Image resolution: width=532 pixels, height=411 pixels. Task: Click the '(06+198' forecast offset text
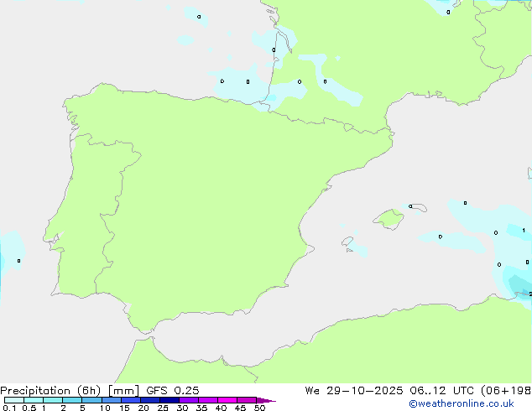pyautogui.click(x=506, y=391)
